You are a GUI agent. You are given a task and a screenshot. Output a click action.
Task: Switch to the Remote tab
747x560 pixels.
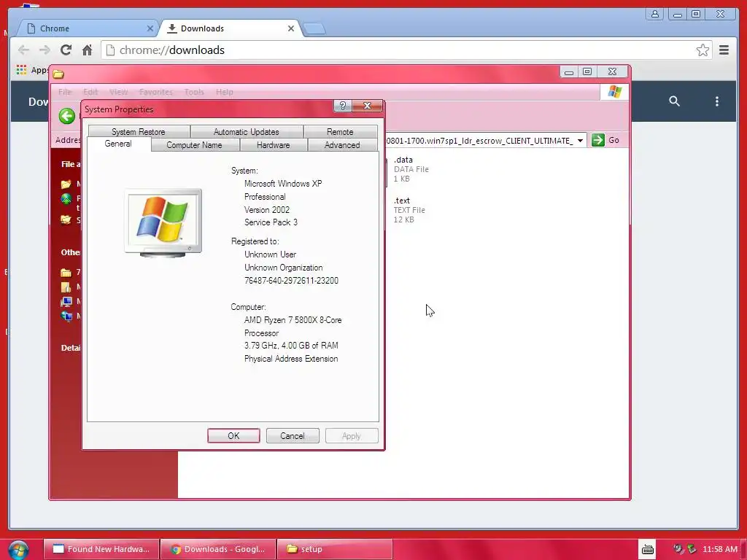tap(340, 132)
